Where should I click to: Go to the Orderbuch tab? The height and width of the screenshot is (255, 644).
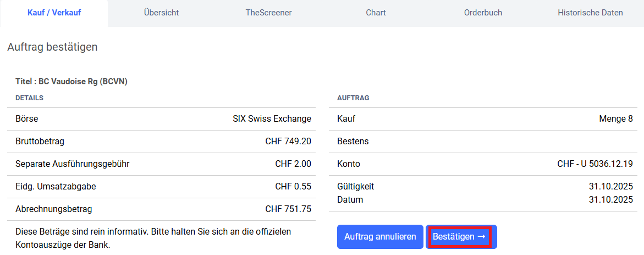tap(483, 13)
